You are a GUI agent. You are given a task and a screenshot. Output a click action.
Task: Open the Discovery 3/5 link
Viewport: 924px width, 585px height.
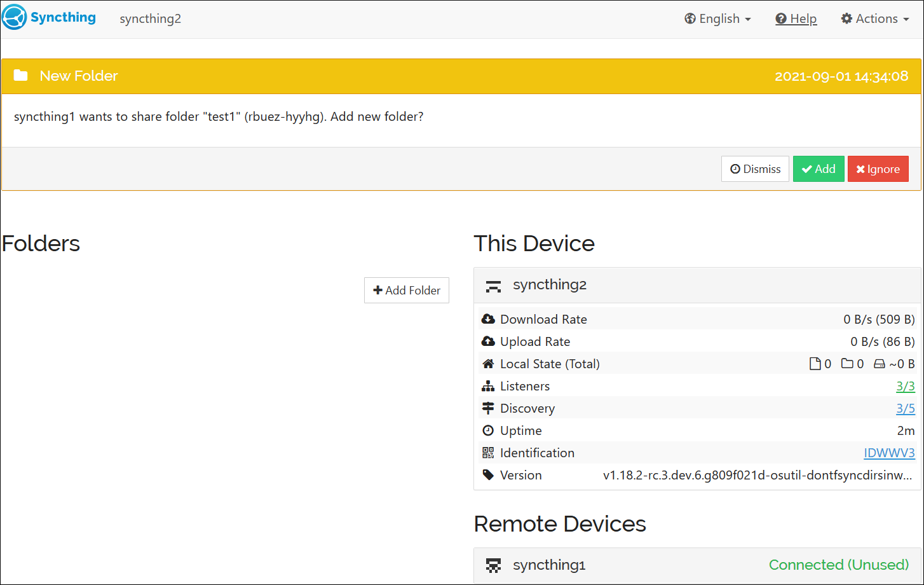906,408
